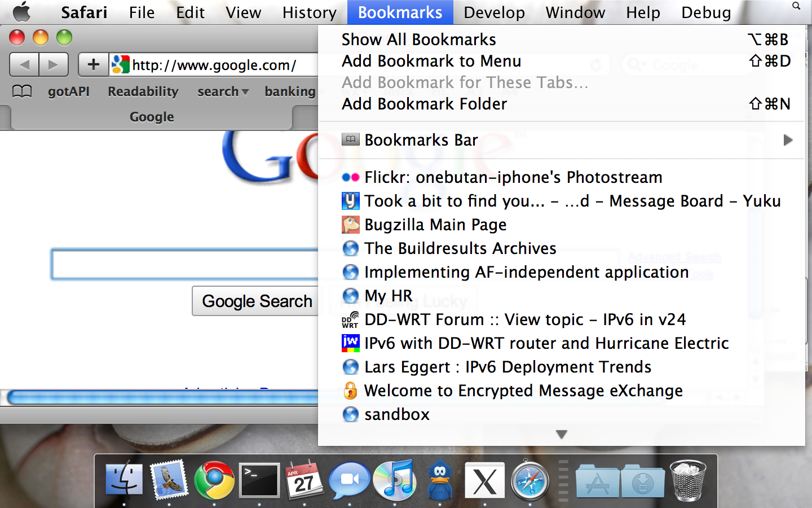Open the banking bookmarks bar item

click(x=290, y=91)
